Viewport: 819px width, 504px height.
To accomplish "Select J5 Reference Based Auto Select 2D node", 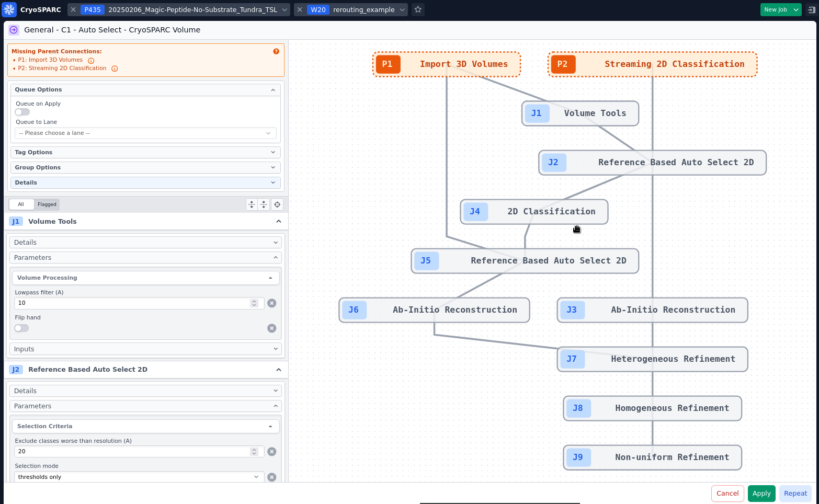I will click(525, 261).
